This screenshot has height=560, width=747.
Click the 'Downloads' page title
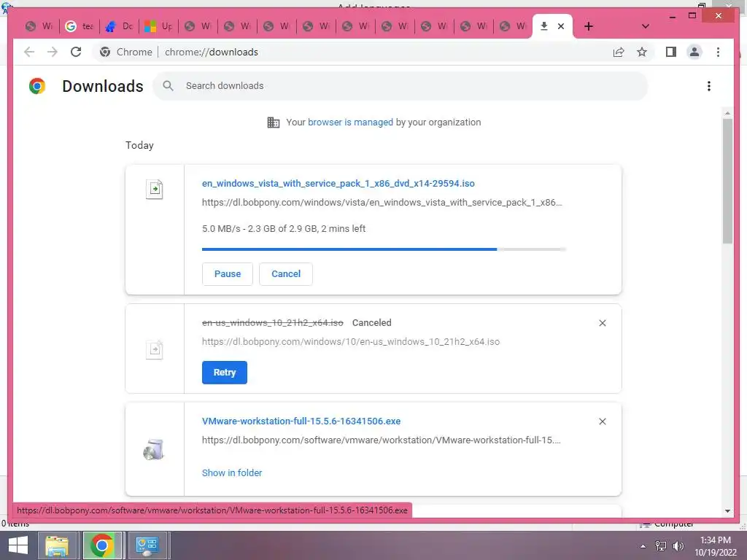(102, 86)
